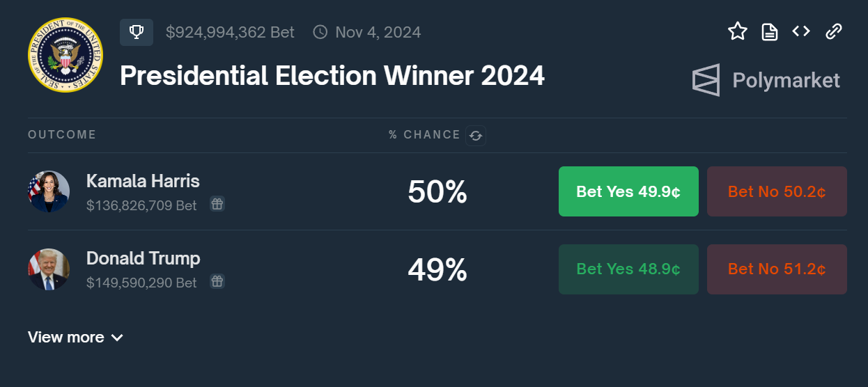This screenshot has width=868, height=387.
Task: Open the document icon in header
Action: [769, 31]
